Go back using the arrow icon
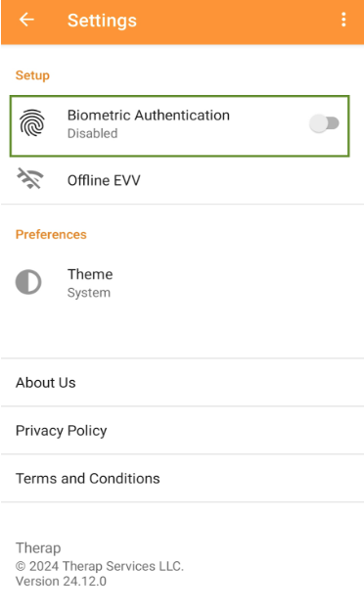This screenshot has width=364, height=613. pos(26,20)
